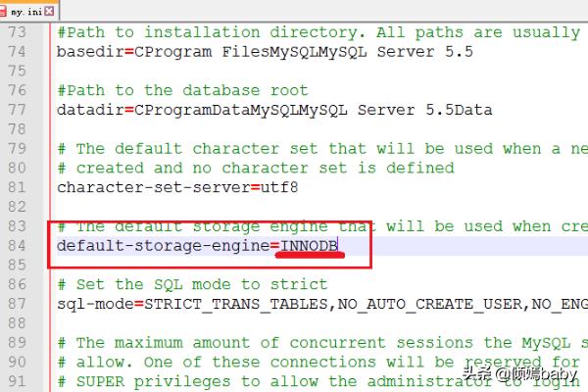Select line 81 using its line number
Viewport: 588px width, 392px height.
pyautogui.click(x=17, y=187)
